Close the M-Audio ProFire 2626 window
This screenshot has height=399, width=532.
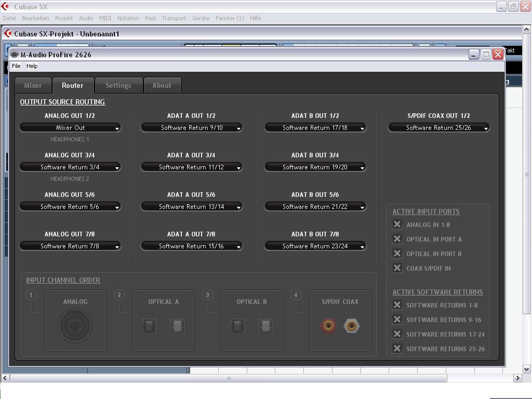[x=498, y=54]
